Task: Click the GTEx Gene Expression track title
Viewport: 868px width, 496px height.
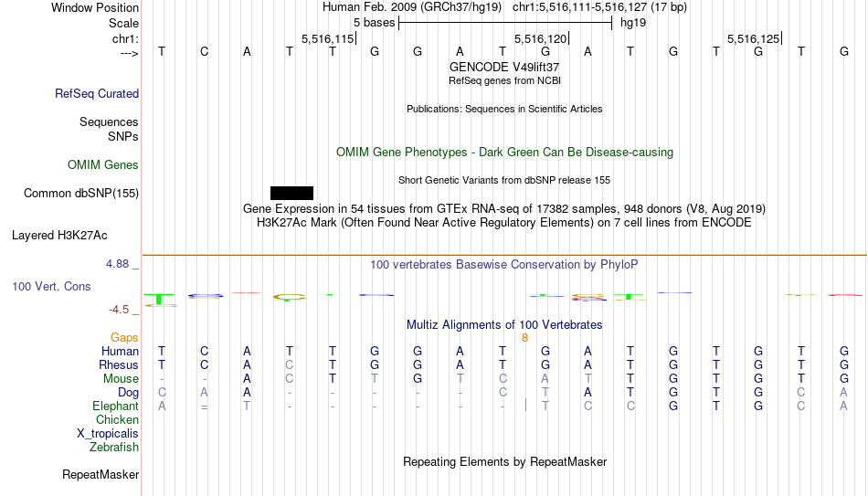Action: coord(504,208)
